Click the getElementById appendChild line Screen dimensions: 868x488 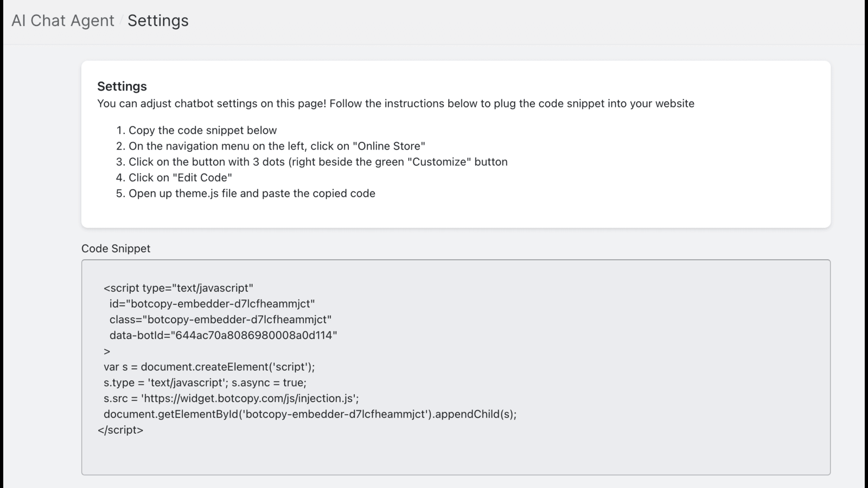click(x=310, y=414)
